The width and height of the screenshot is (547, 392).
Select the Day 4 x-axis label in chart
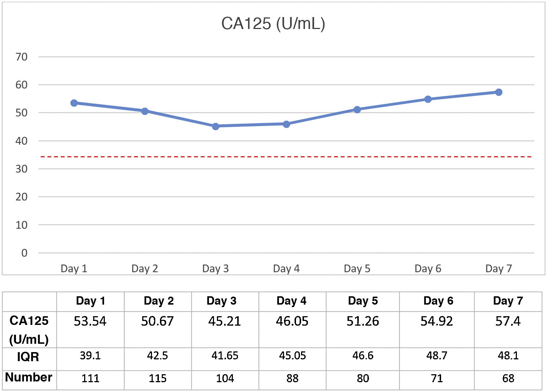tap(286, 269)
